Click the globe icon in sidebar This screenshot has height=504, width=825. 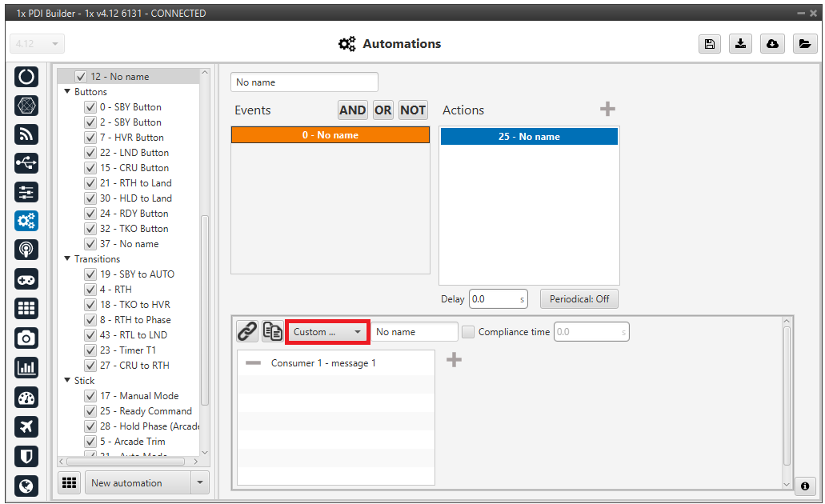point(26,486)
